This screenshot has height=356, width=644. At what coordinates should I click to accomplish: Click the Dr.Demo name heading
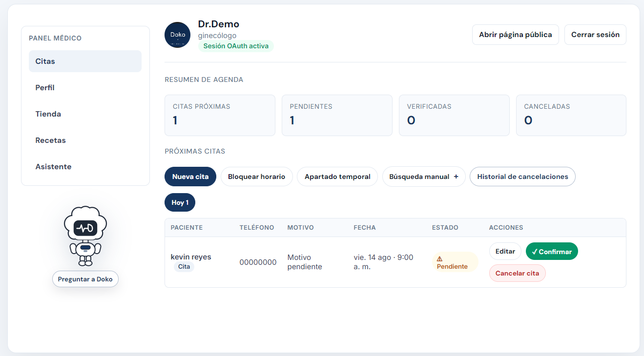pyautogui.click(x=219, y=24)
